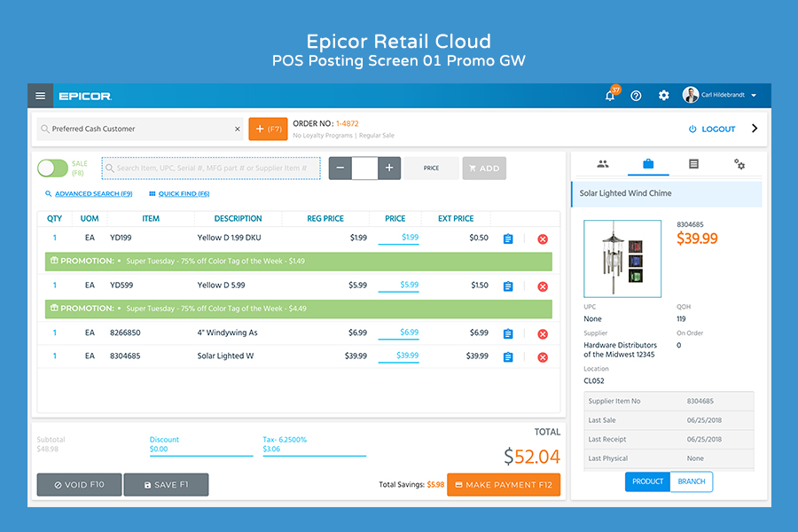Delete the 8266850 Windywing row
The height and width of the screenshot is (532, 798).
pyautogui.click(x=543, y=333)
